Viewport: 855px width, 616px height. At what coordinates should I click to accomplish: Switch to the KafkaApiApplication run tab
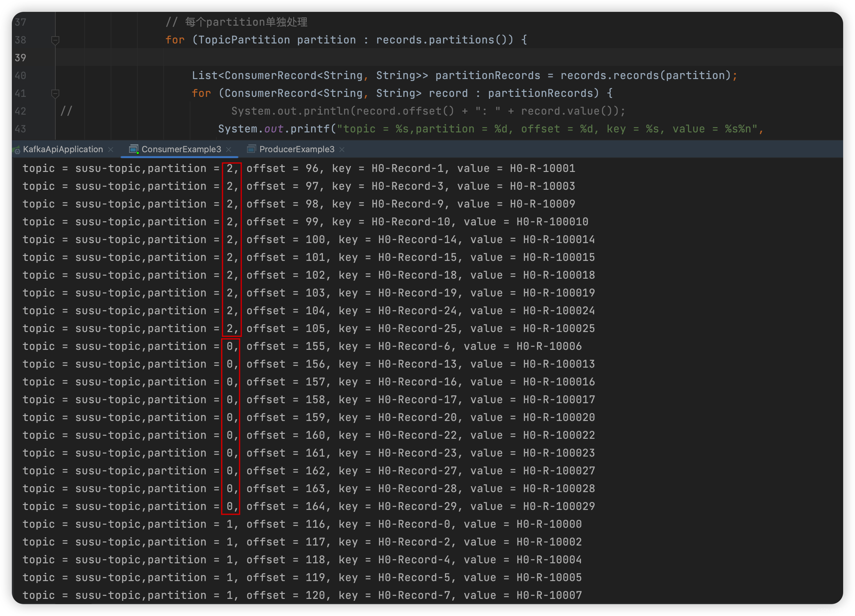point(63,149)
